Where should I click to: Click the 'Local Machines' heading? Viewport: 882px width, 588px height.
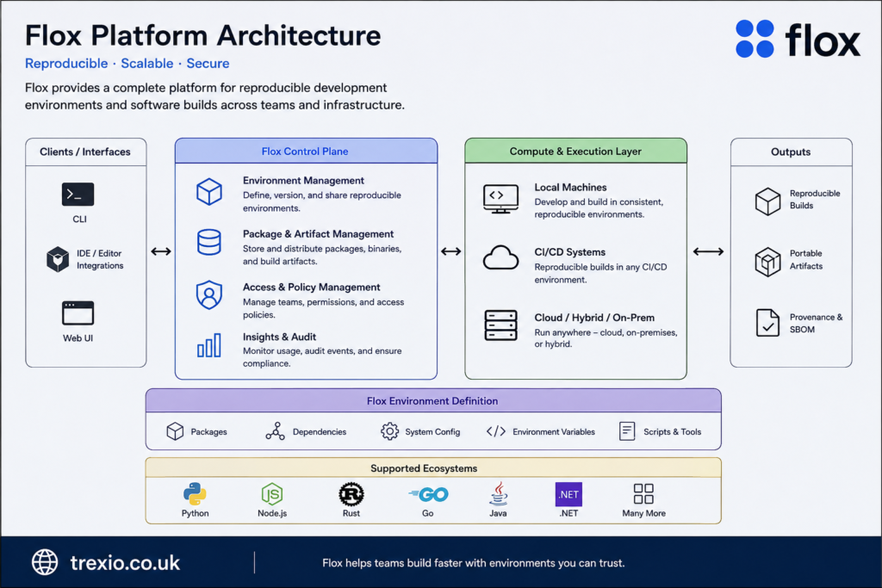pyautogui.click(x=570, y=187)
